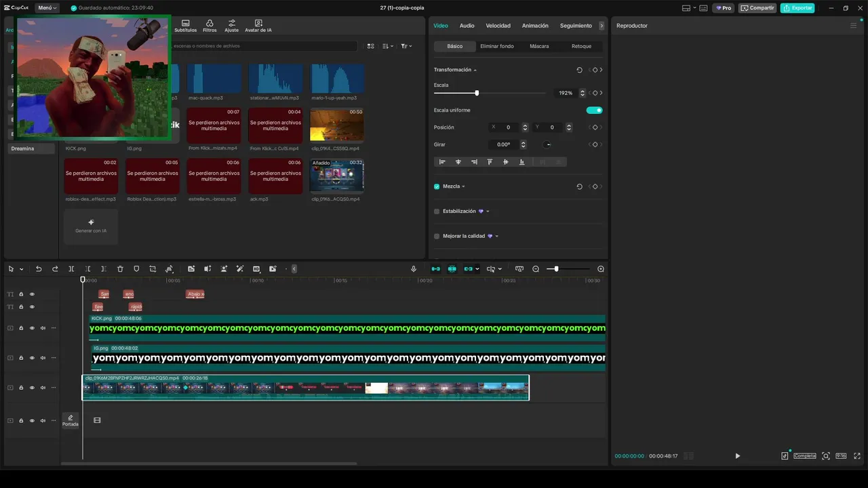Add a keyframe for Escala
The image size is (868, 488).
(595, 93)
